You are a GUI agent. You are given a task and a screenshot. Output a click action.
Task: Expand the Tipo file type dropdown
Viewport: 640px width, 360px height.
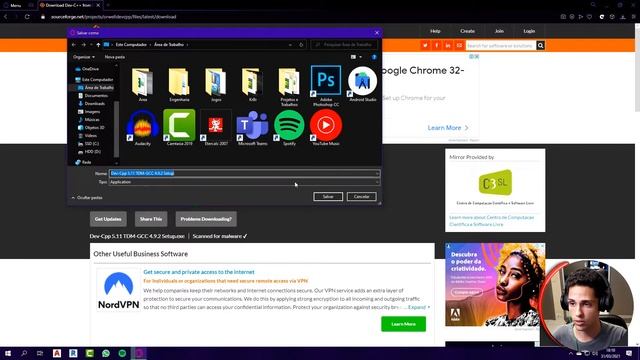(377, 182)
